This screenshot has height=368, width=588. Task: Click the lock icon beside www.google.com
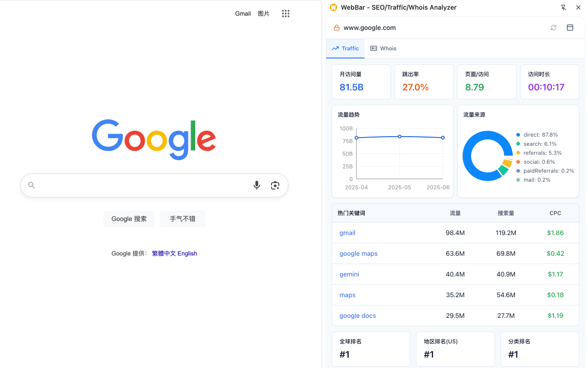pyautogui.click(x=337, y=28)
